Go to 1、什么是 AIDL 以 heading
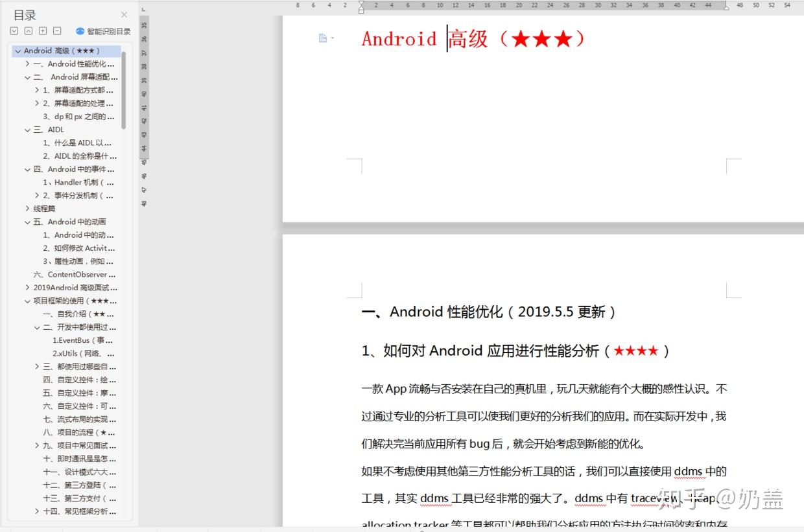Image resolution: width=804 pixels, height=532 pixels. (77, 143)
